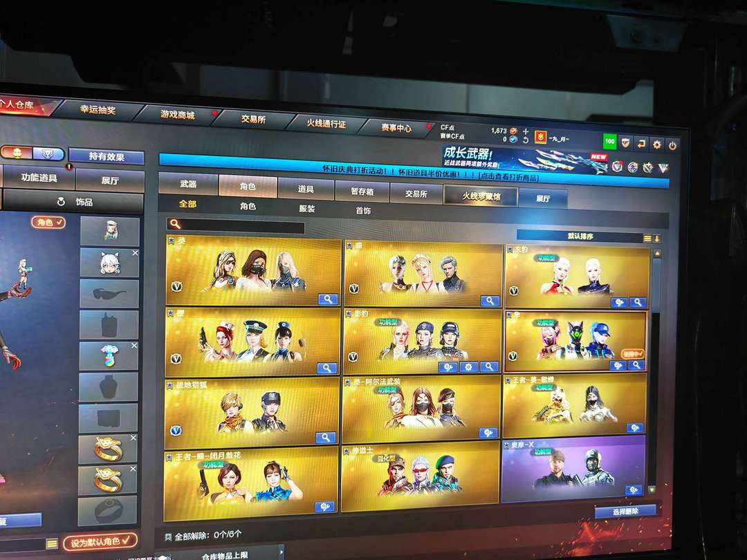Switch to the 武器 tab
Viewport: 747px width, 560px height.
[x=188, y=185]
